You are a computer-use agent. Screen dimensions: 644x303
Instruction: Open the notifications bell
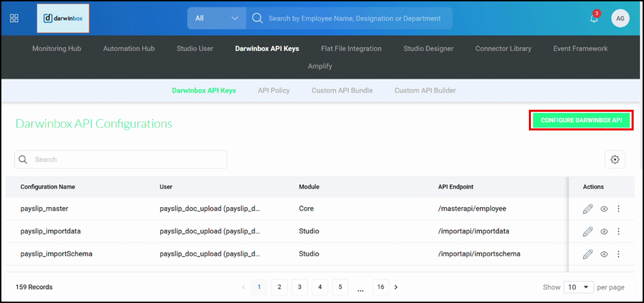tap(594, 19)
